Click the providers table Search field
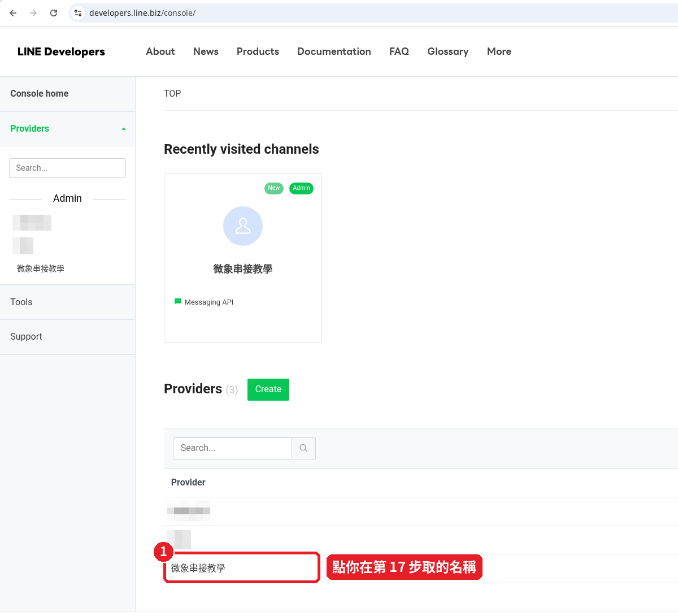This screenshot has width=678, height=616. pyautogui.click(x=232, y=448)
